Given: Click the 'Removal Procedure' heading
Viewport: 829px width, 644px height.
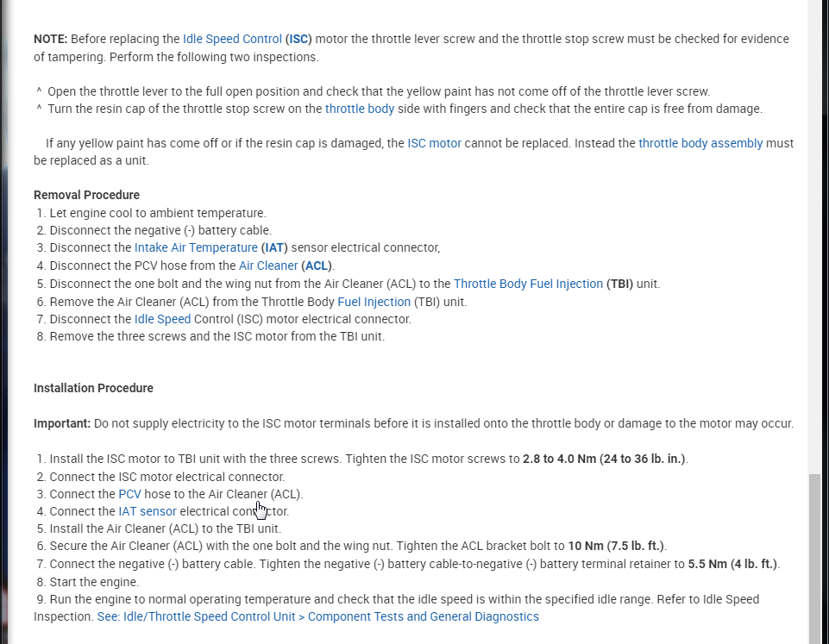Looking at the screenshot, I should tap(86, 195).
